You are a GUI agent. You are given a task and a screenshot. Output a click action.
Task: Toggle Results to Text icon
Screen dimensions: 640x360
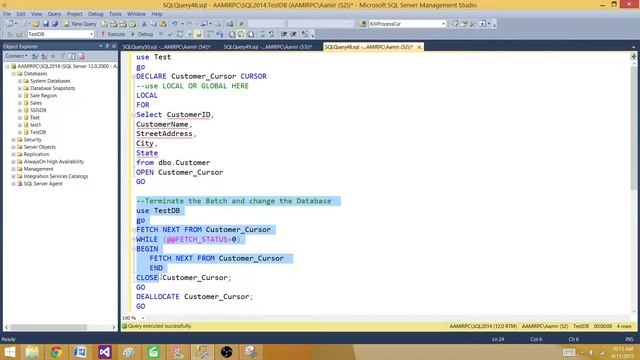tap(232, 34)
